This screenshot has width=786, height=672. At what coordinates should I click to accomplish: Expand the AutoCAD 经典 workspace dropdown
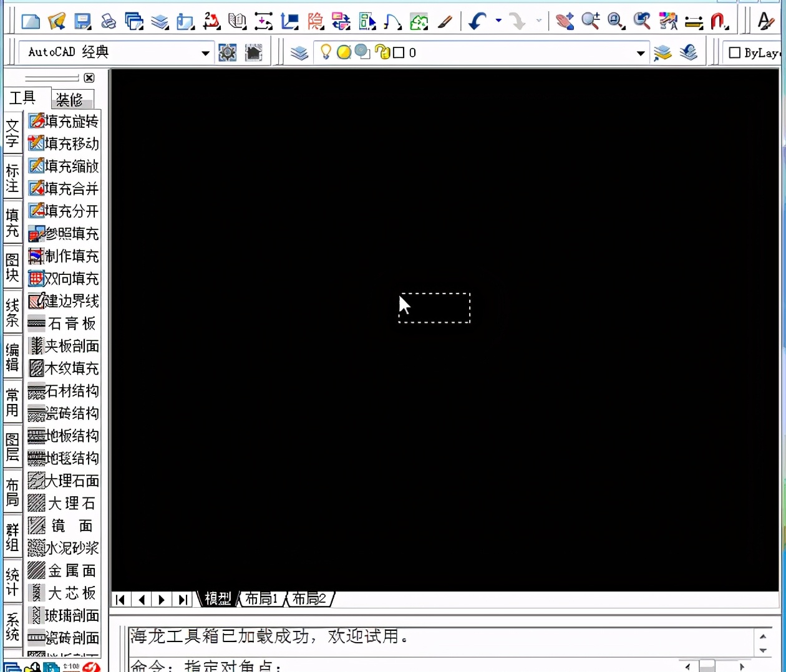205,53
